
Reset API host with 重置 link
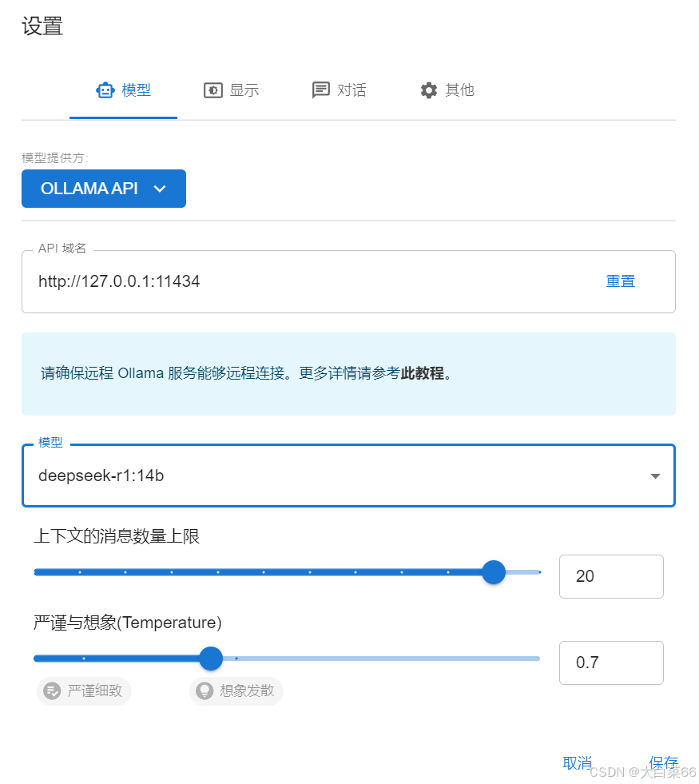click(620, 281)
